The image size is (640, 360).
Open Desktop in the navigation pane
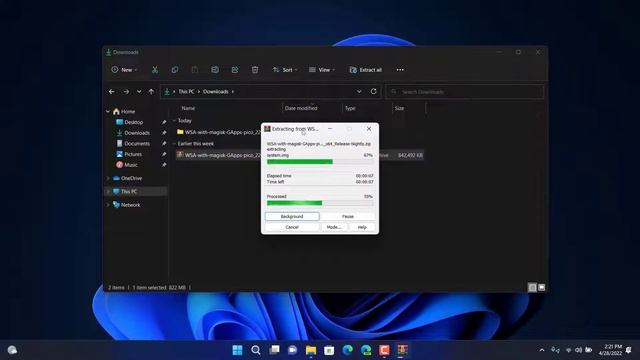point(133,122)
